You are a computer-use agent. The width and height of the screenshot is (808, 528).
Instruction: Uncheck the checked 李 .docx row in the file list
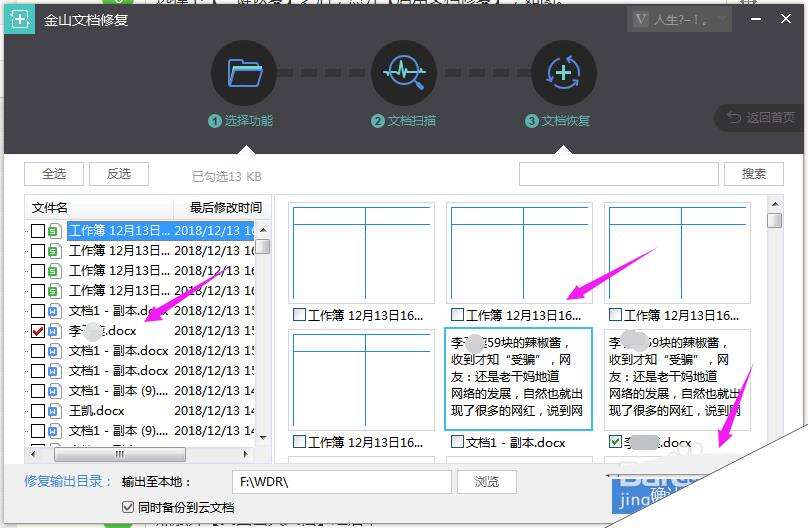click(x=38, y=331)
